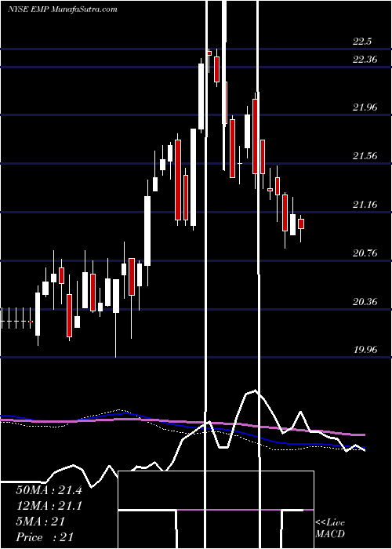This screenshot has height=549, width=392.
Task: Click the 50MA : 21.4 readout
Action: click(x=49, y=490)
